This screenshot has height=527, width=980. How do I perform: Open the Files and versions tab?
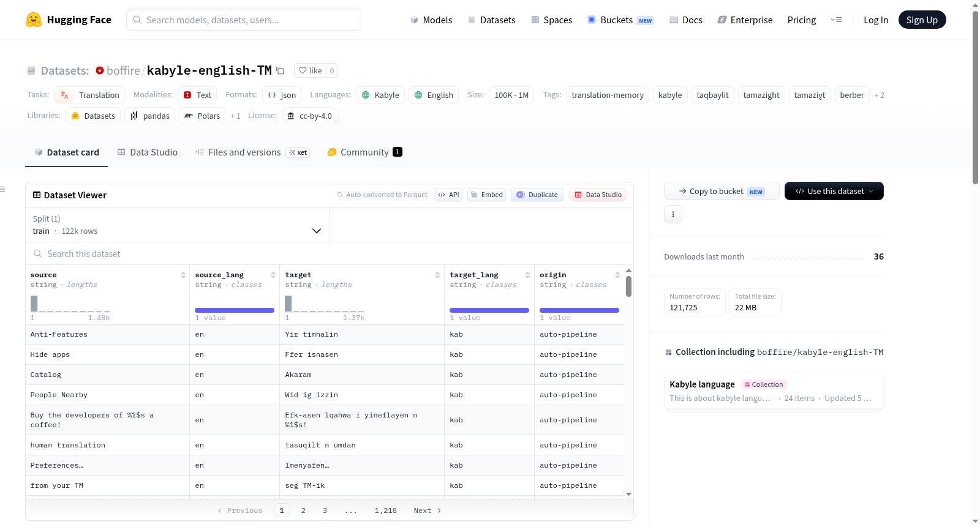tap(252, 152)
